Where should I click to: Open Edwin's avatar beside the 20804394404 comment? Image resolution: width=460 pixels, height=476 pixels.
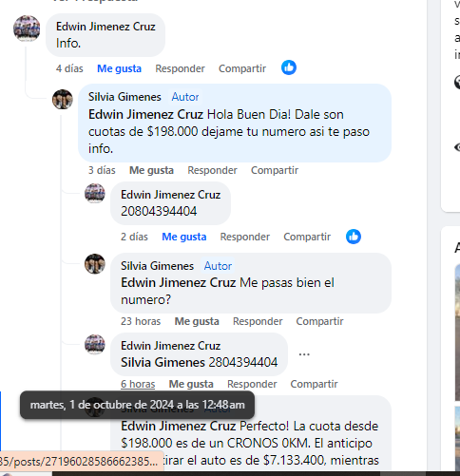coord(95,193)
